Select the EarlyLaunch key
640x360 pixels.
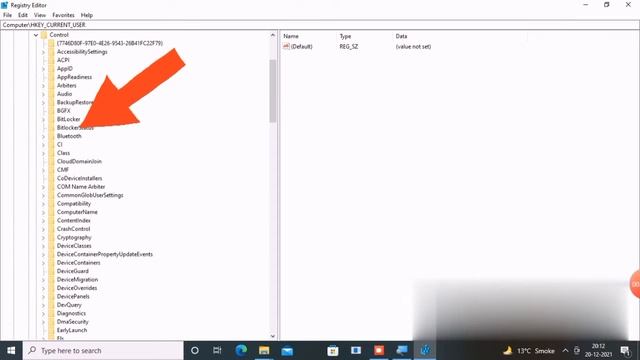(x=72, y=330)
